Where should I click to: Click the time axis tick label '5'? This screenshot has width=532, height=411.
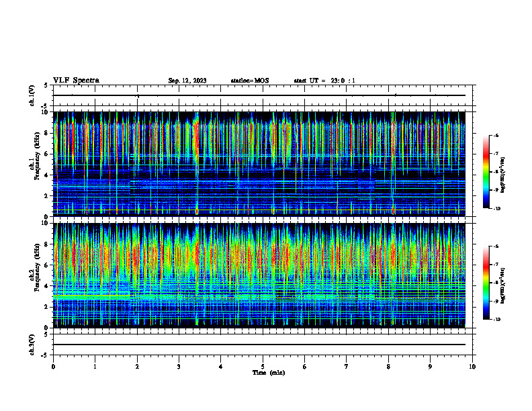[263, 367]
